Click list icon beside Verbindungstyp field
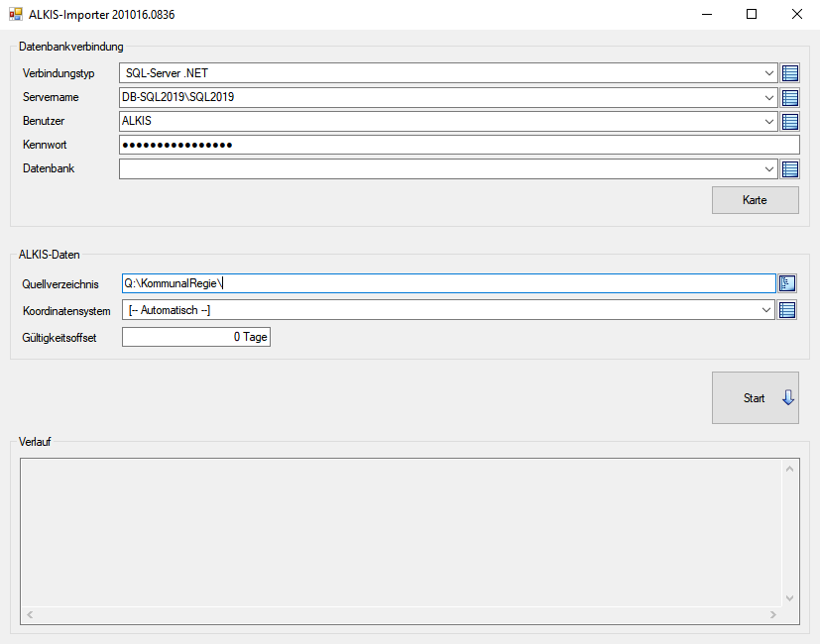820x644 pixels. (789, 73)
